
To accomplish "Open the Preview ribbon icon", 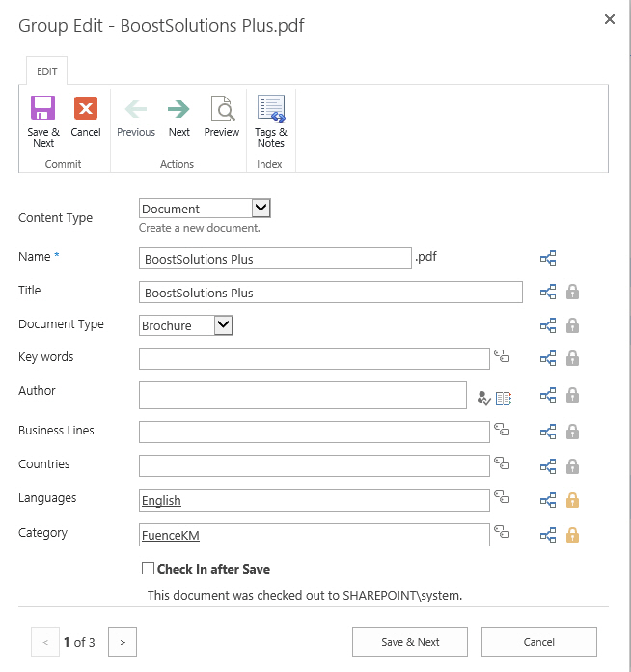I will pyautogui.click(x=222, y=108).
